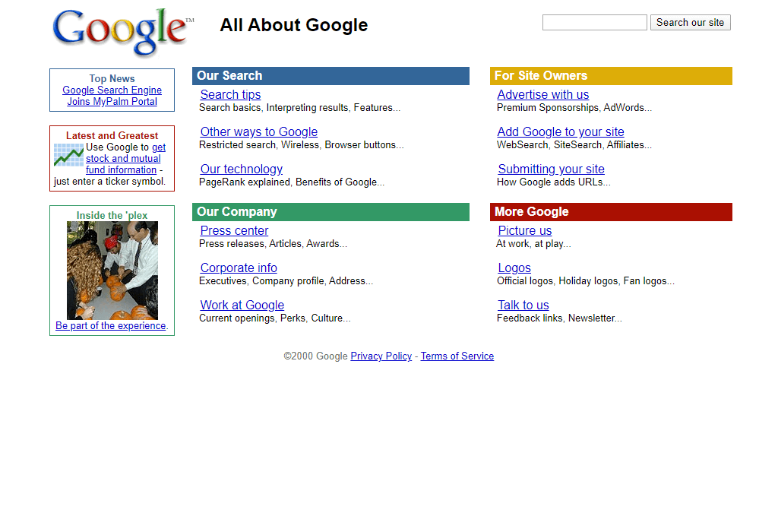Screen dimensions: 778x532
Task: Click the Search our site button
Action: point(690,22)
